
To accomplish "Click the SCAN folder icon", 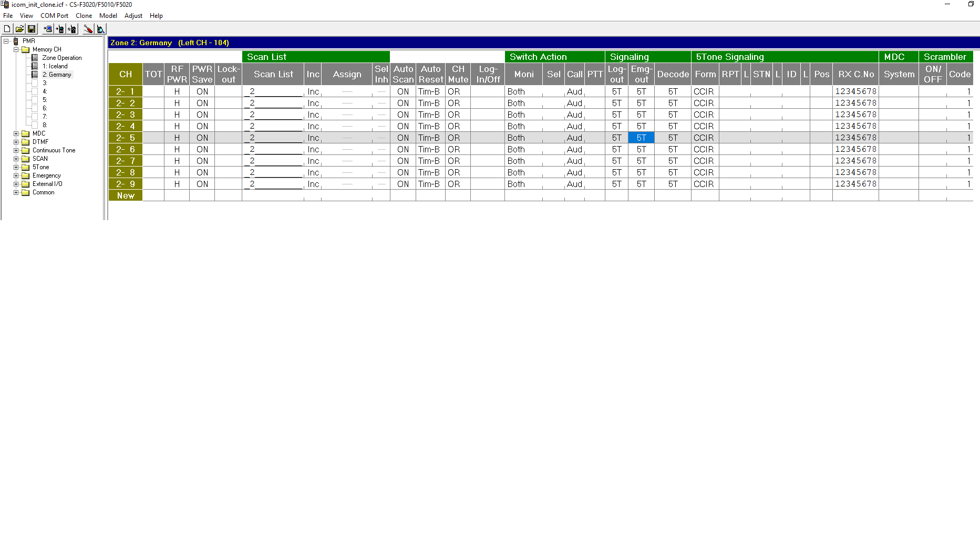I will [25, 159].
